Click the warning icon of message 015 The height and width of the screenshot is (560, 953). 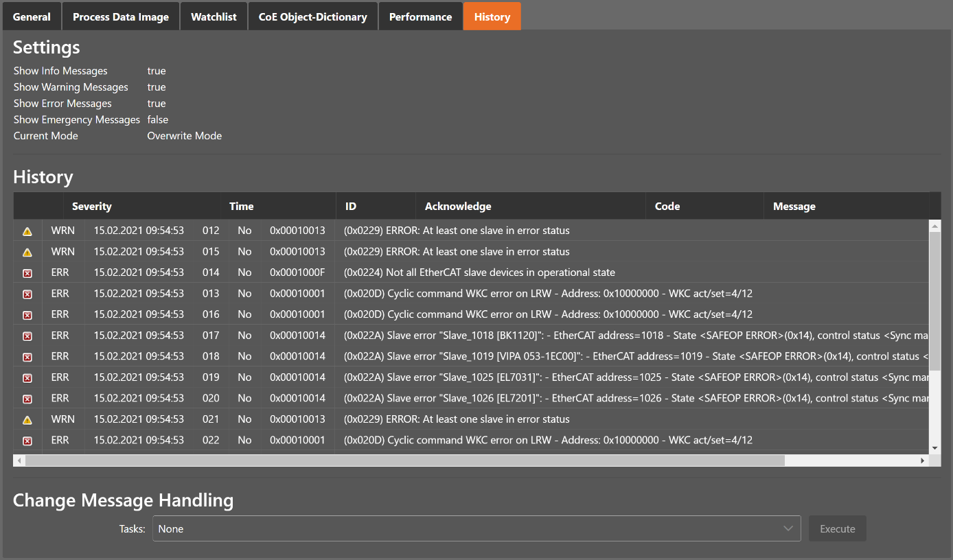(x=27, y=253)
